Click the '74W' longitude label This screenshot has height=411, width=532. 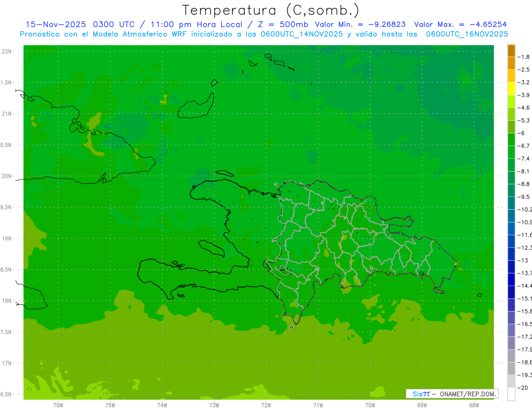pyautogui.click(x=162, y=405)
